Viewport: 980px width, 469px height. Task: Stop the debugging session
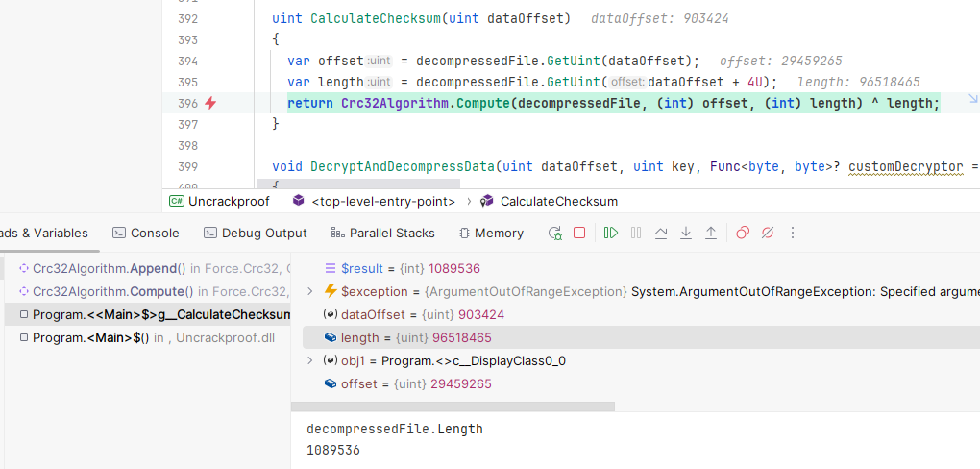(579, 233)
